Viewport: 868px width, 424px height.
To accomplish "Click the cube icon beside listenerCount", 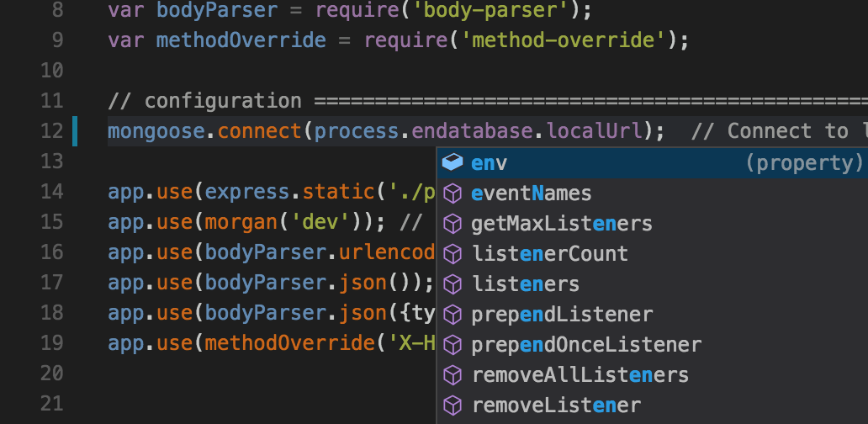I will point(453,253).
